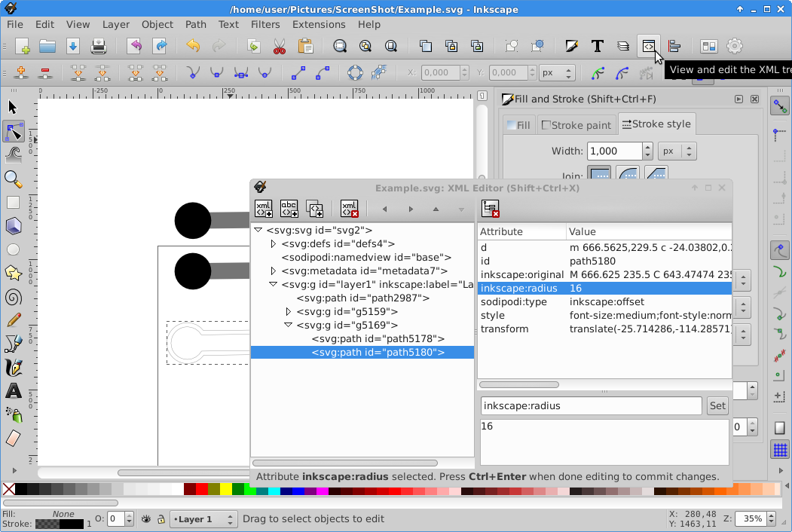Collapse the svg:svg id="svg2" node

pos(258,230)
